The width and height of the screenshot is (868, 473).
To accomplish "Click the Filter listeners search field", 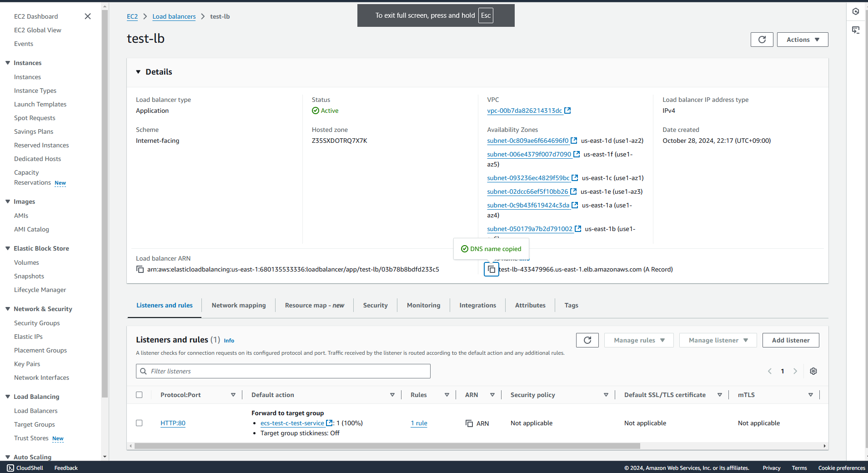I will click(x=283, y=371).
